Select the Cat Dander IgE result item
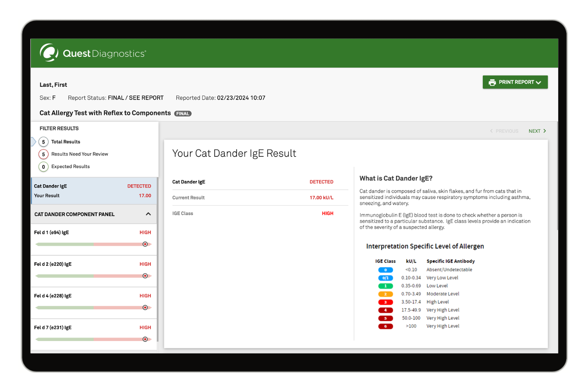The image size is (588, 392). coord(93,191)
